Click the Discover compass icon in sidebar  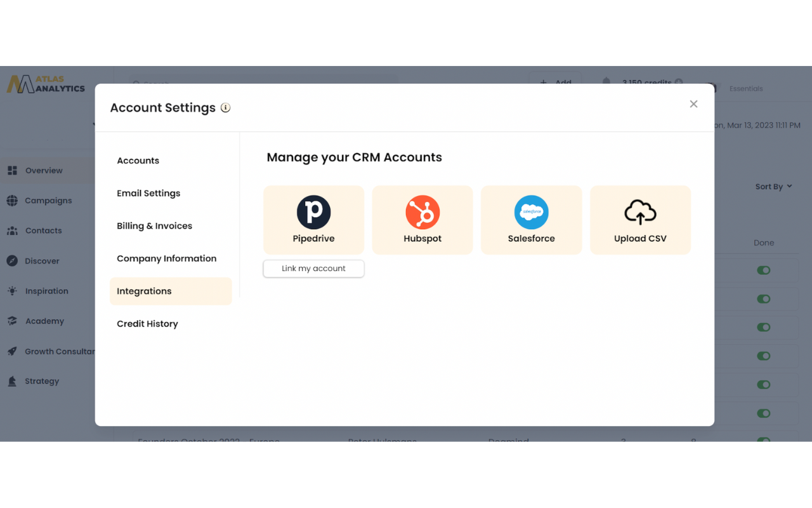(x=12, y=261)
